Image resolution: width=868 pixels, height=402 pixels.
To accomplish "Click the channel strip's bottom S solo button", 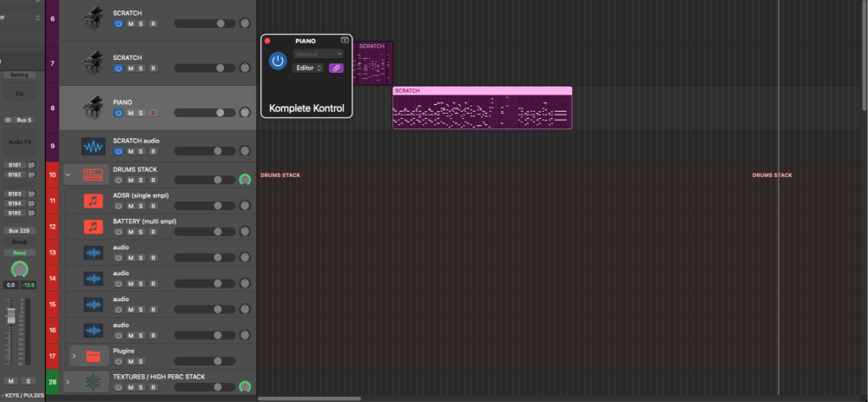I will tap(27, 381).
